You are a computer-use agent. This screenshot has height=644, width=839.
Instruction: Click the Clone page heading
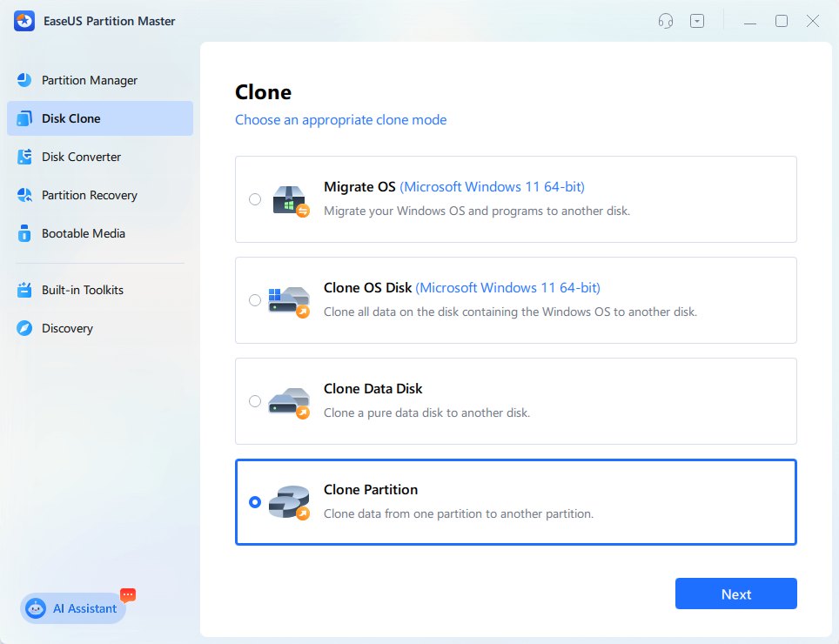[263, 92]
